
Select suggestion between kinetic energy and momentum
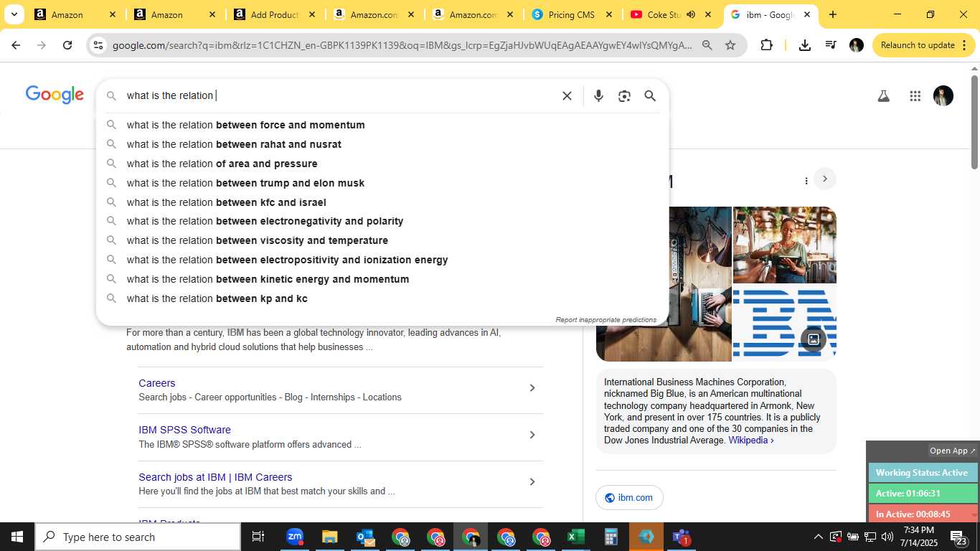coord(382,279)
